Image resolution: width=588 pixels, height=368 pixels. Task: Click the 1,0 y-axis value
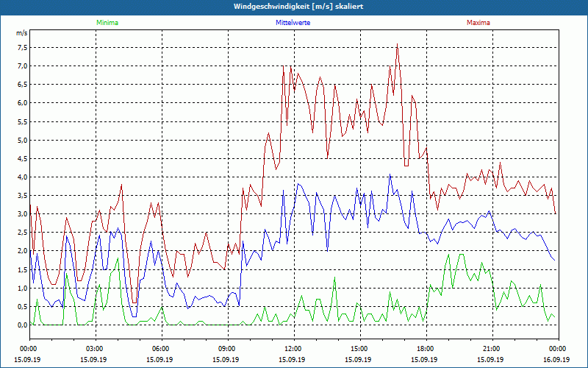click(22, 288)
